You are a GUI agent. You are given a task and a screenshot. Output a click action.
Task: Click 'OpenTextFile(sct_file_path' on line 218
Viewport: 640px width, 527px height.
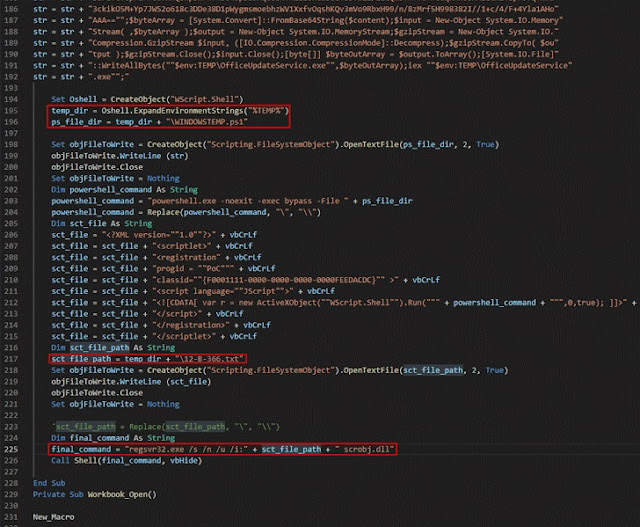[x=403, y=370]
